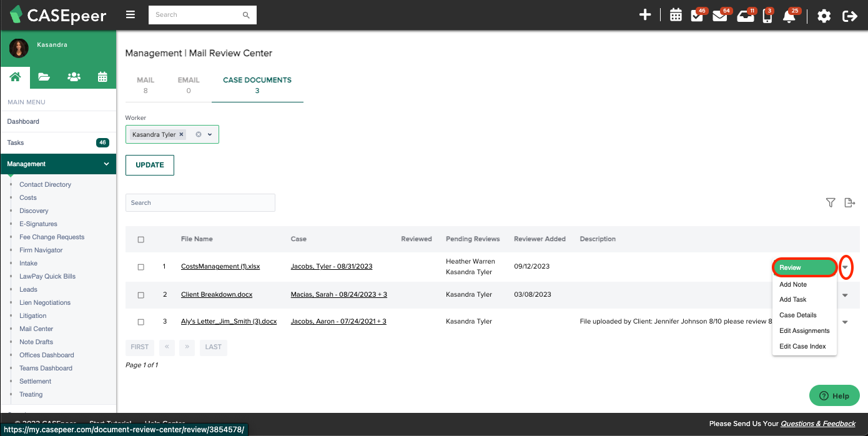
Task: Click the plus add-new icon
Action: pyautogui.click(x=645, y=15)
